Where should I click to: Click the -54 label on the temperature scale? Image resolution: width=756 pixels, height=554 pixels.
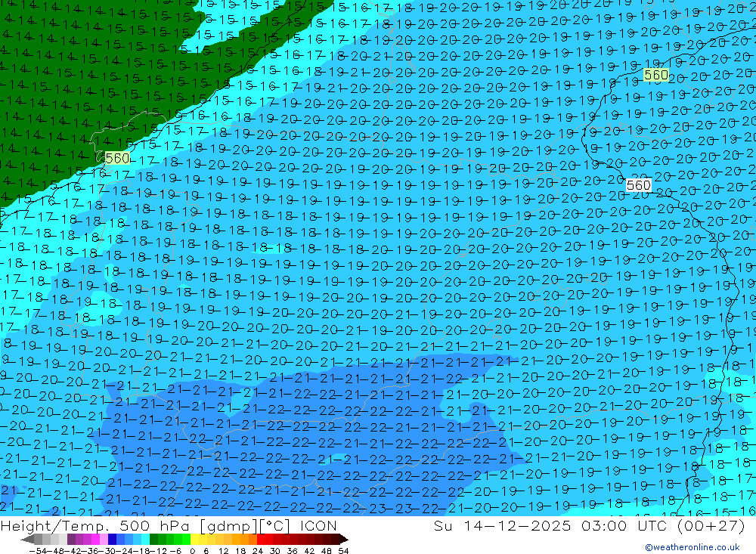(x=38, y=551)
